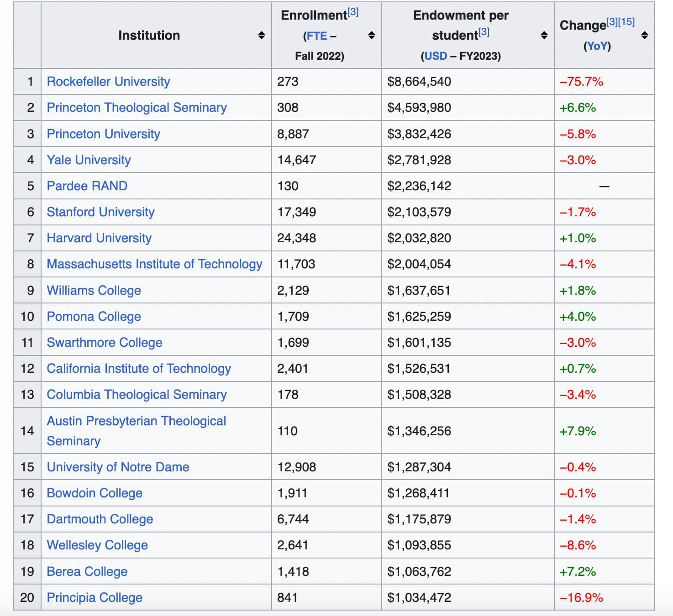
Task: Click Berea College change +7.2%
Action: point(578,572)
